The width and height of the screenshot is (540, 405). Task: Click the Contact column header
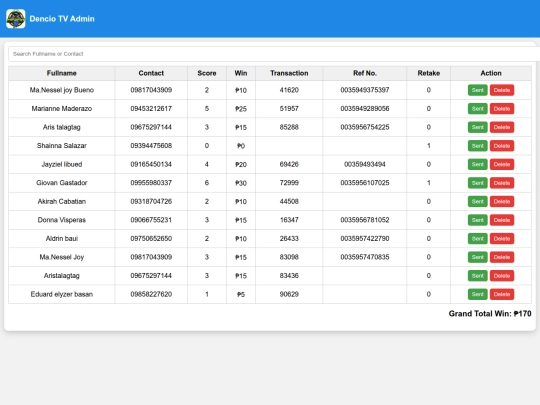point(151,73)
